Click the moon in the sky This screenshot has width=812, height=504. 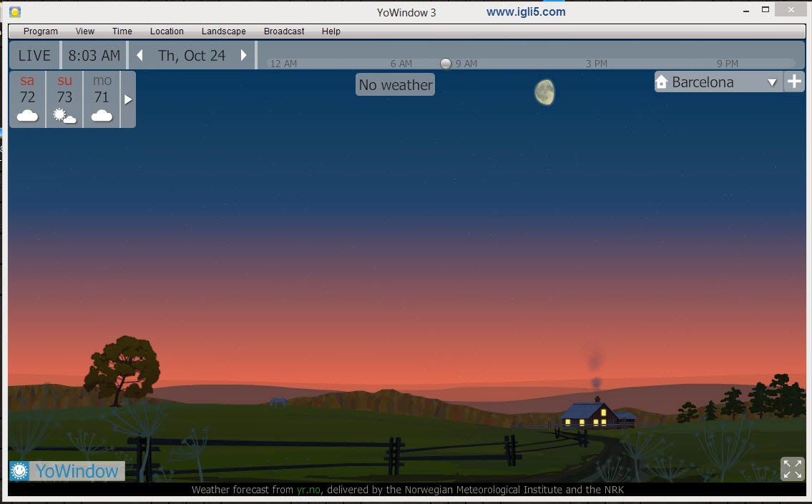[x=544, y=92]
